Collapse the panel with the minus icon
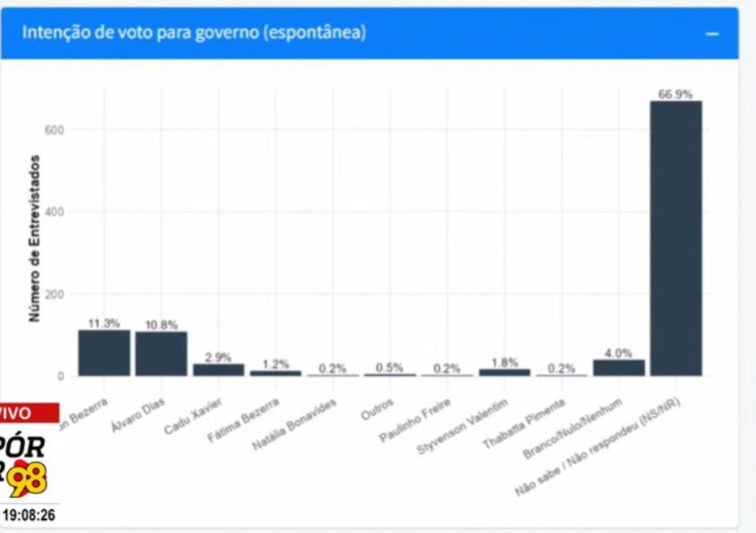The width and height of the screenshot is (756, 533). pos(712,34)
